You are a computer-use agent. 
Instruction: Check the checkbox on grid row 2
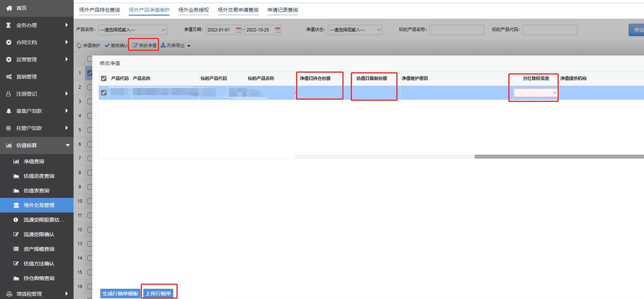(90, 87)
